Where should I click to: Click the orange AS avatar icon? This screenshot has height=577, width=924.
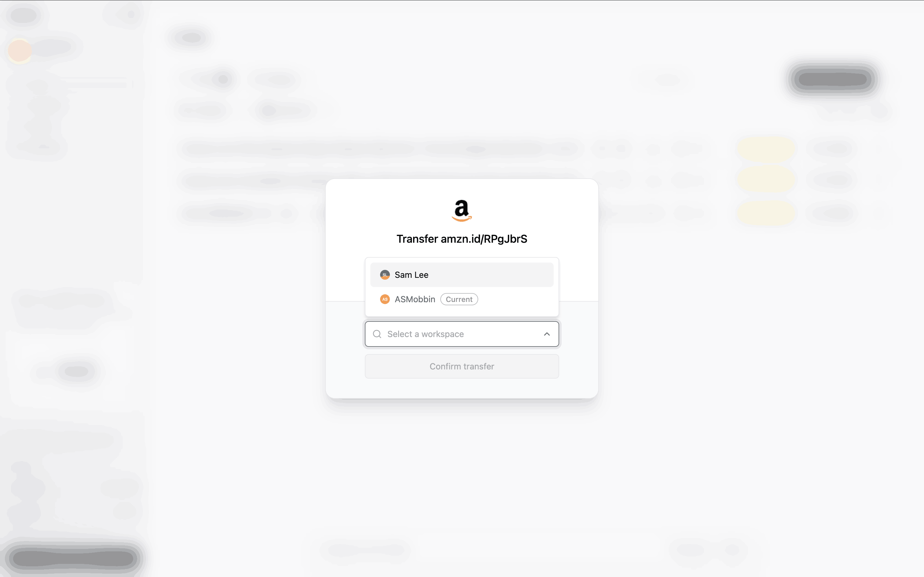tap(384, 299)
